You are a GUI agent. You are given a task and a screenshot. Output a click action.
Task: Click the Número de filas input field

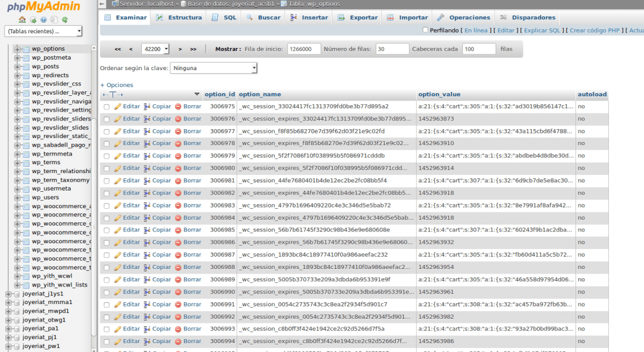(392, 49)
